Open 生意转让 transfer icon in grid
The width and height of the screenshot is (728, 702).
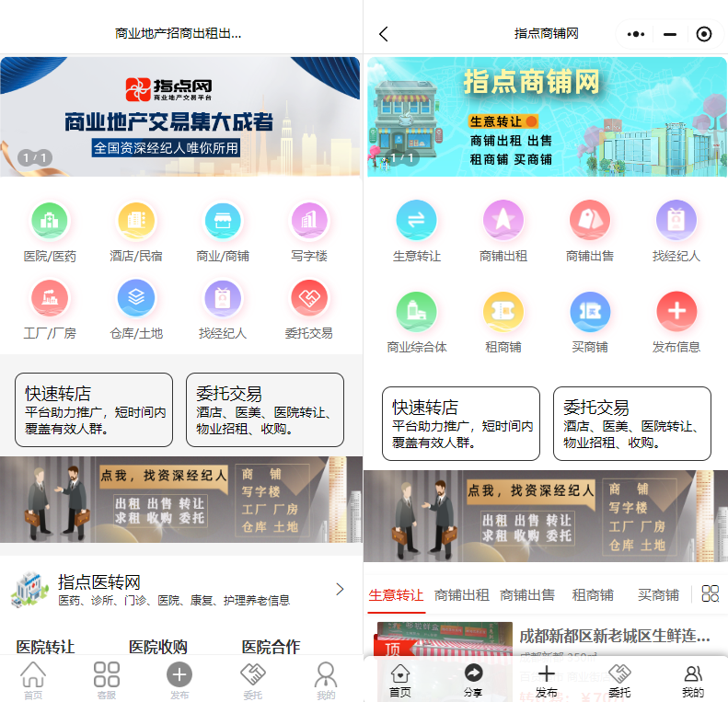pyautogui.click(x=416, y=220)
